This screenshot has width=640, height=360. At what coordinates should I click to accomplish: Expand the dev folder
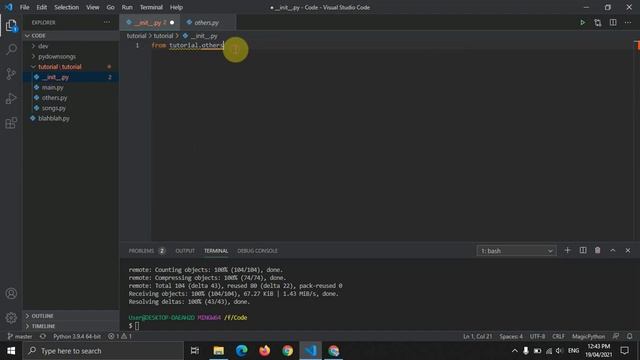coord(71,46)
